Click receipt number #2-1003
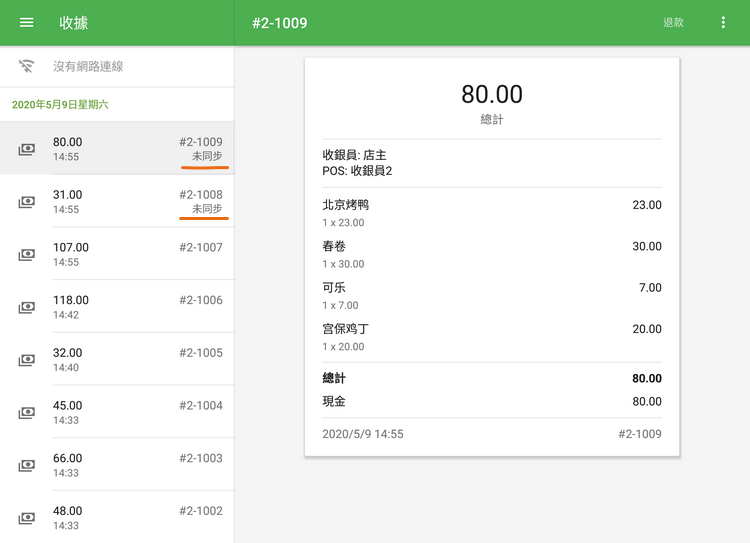Screen dimensions: 750x543 (201, 458)
